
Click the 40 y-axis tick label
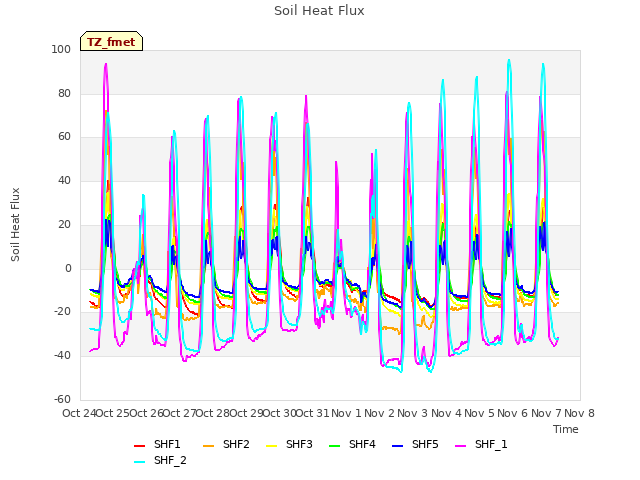tap(64, 180)
